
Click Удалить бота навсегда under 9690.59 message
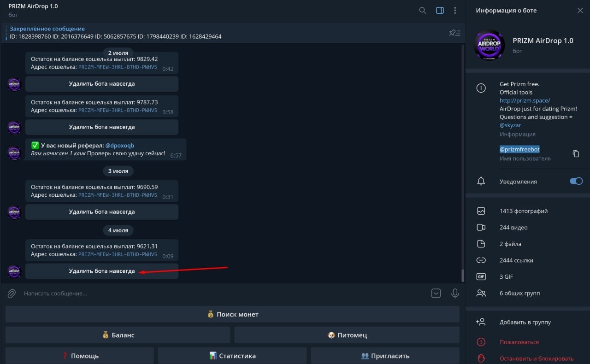pos(102,212)
